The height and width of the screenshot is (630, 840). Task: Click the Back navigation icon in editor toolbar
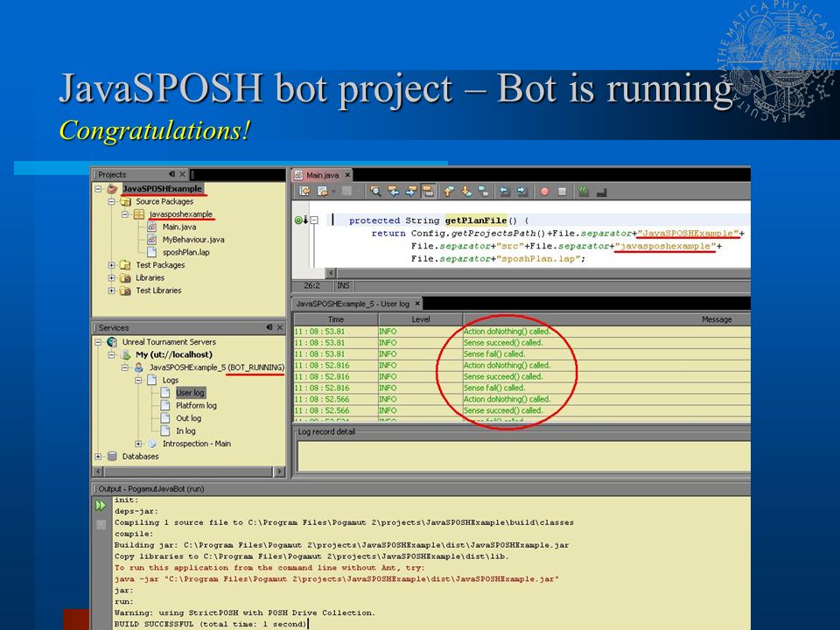321,192
